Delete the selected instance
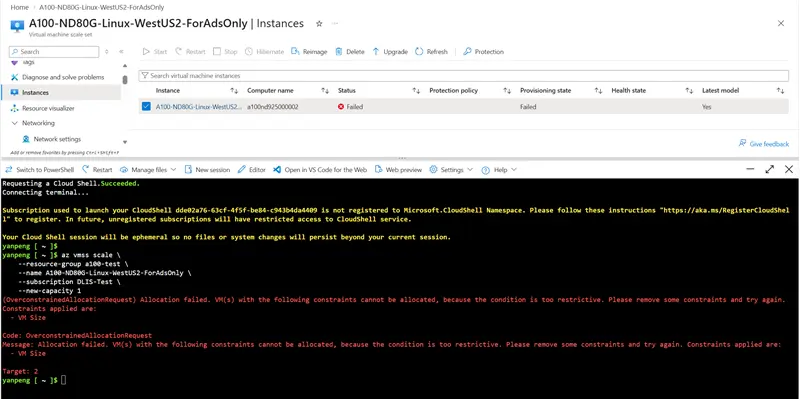The image size is (800, 399). [350, 52]
